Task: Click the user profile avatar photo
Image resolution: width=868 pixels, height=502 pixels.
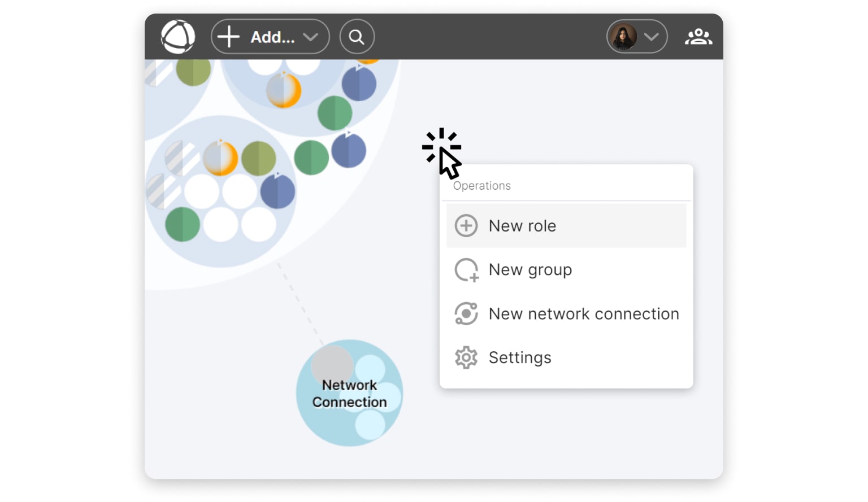Action: pos(624,37)
